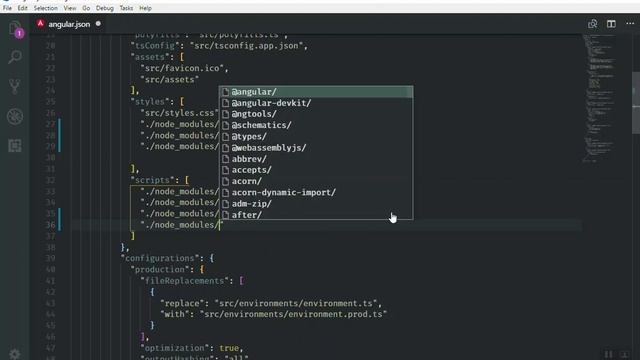Open the Tasks menu
The height and width of the screenshot is (360, 640).
126,8
